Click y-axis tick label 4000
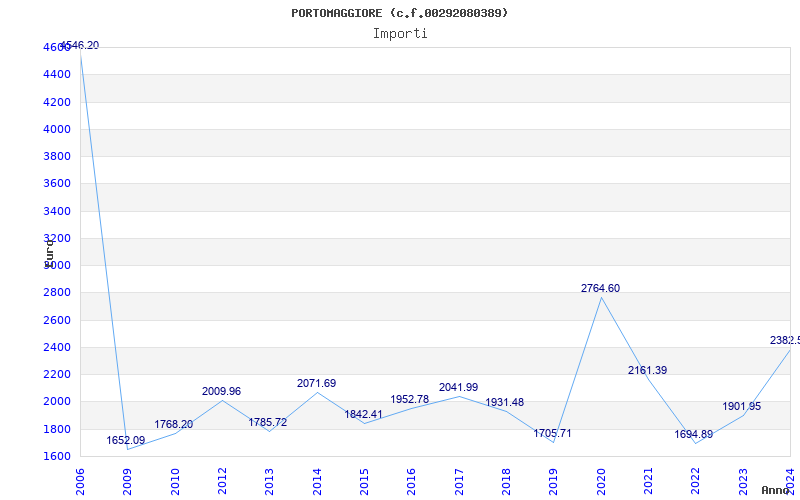 coord(57,129)
